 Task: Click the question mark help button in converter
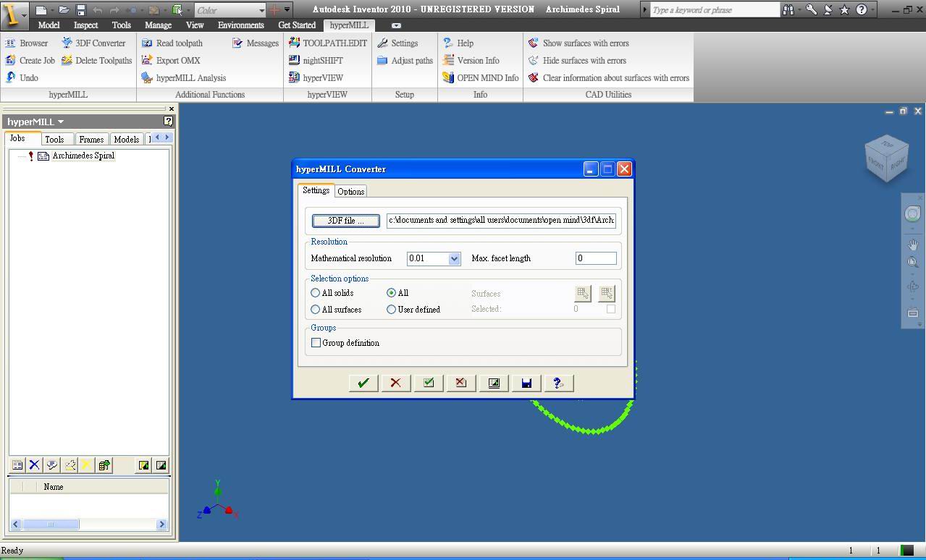point(558,383)
